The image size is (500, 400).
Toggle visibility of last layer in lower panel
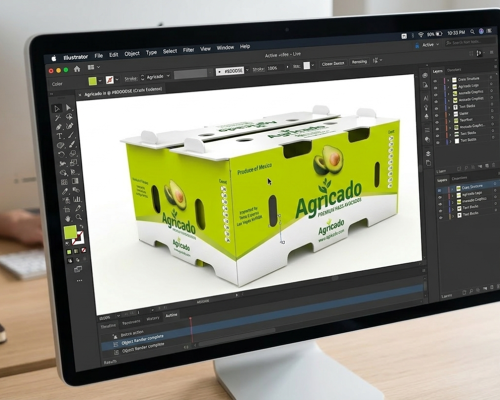(x=441, y=218)
